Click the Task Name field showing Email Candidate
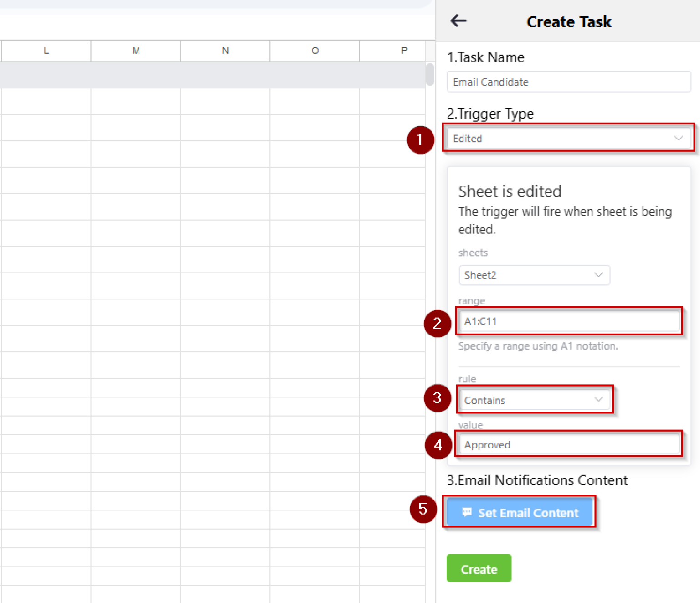The height and width of the screenshot is (603, 700). coord(568,82)
